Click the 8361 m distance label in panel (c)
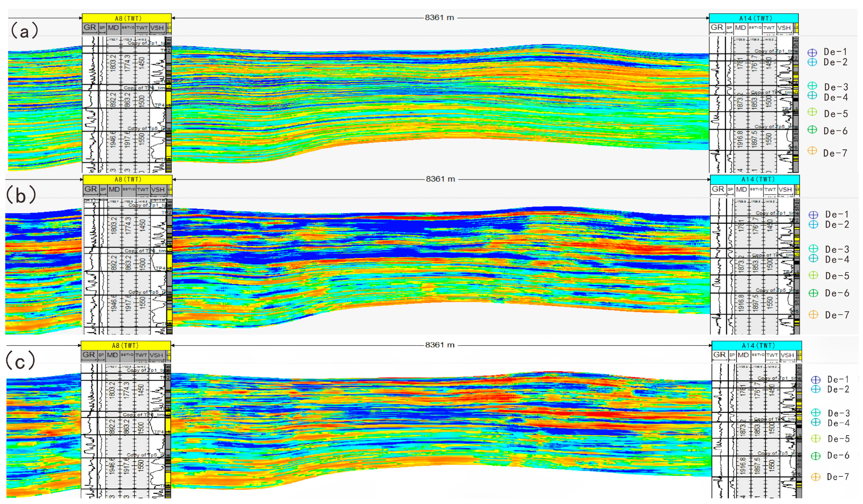Screen dimensions: 863x504 (440, 345)
